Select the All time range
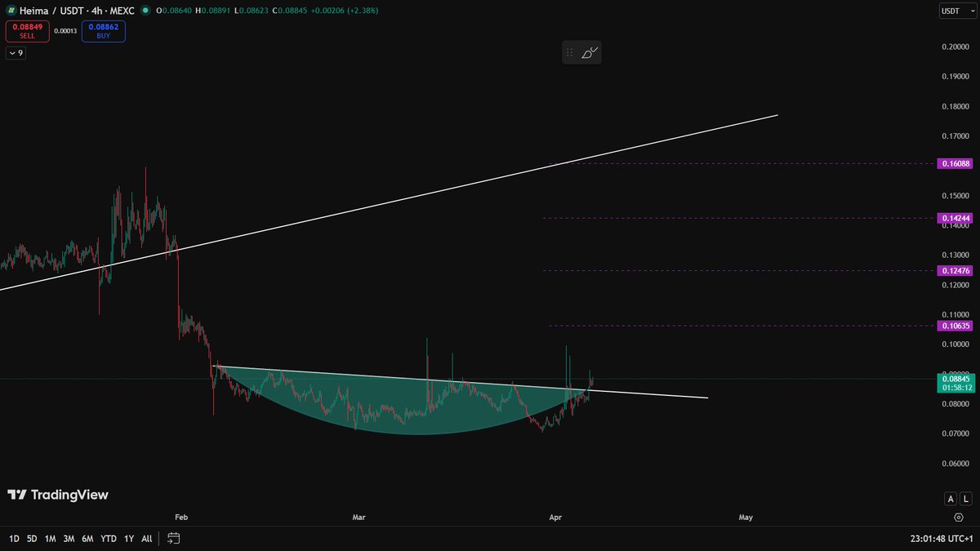 146,539
